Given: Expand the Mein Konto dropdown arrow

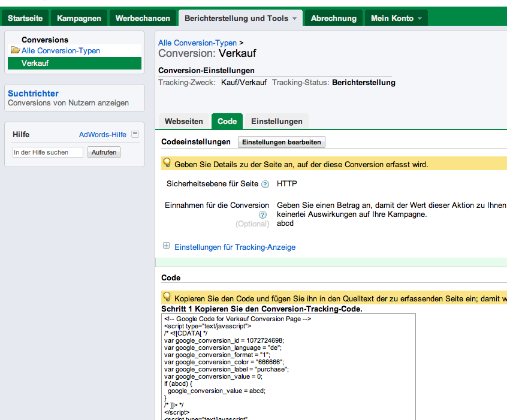Looking at the screenshot, I should coord(420,19).
